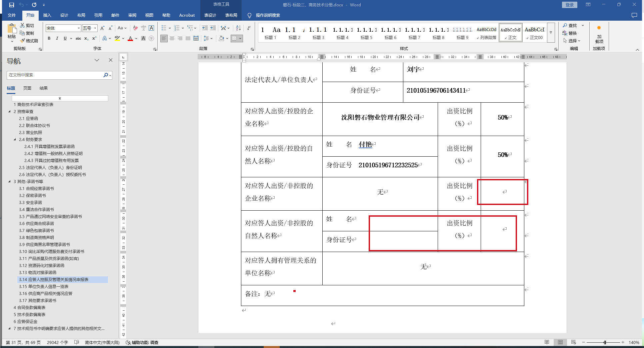
Task: Clear all formatting from the selection
Action: [x=135, y=28]
